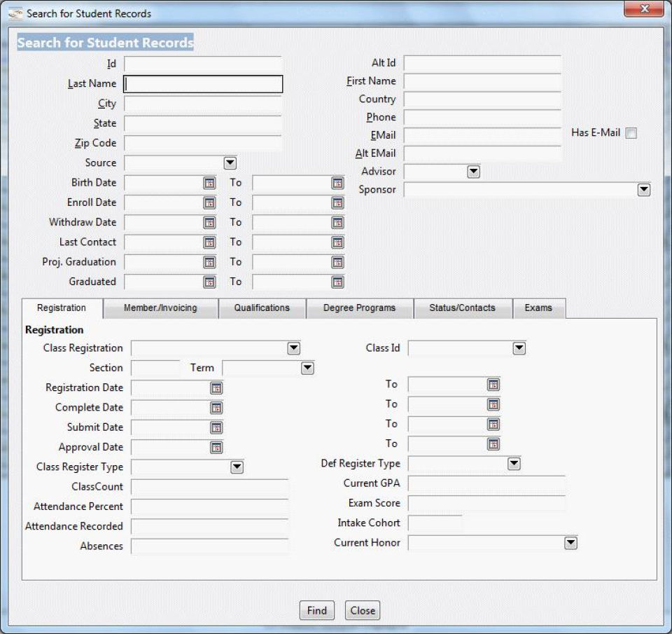Click the Find button
The image size is (672, 634).
pyautogui.click(x=316, y=610)
